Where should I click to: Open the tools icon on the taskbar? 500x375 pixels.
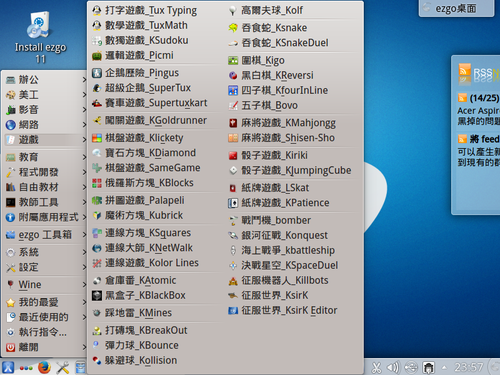[x=63, y=367]
